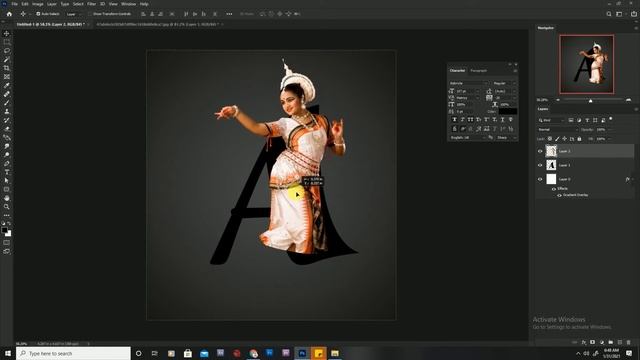Click the three-dots More align options

pos(229,14)
